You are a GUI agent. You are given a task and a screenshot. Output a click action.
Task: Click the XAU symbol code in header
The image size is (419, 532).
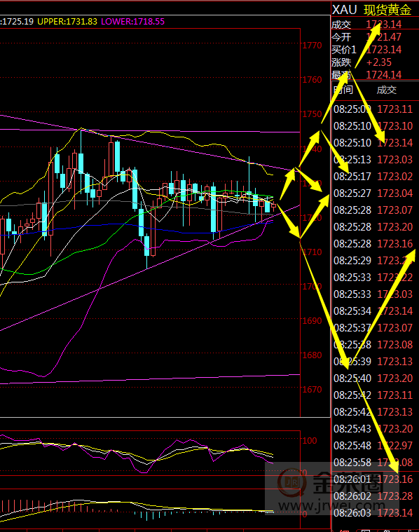344,10
